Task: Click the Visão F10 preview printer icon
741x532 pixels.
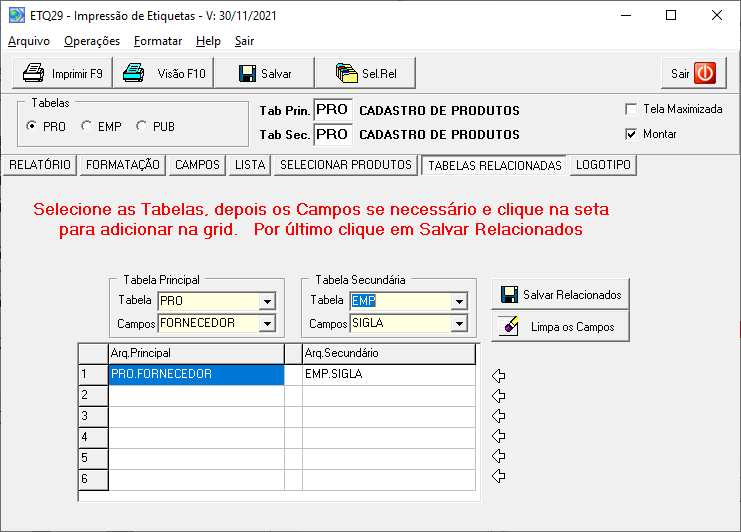Action: tap(134, 73)
